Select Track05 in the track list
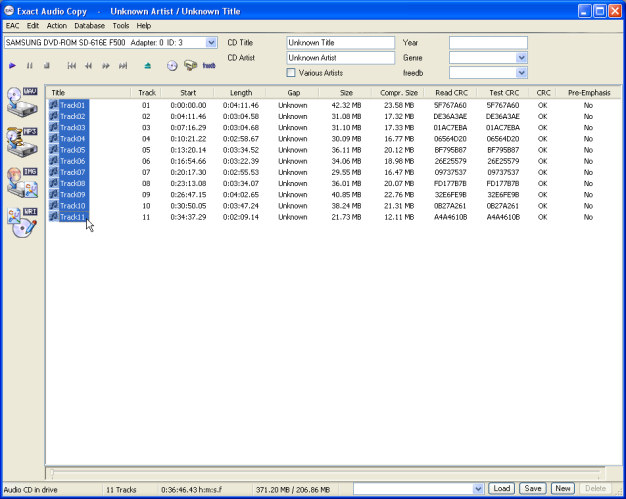The width and height of the screenshot is (626, 499). click(73, 150)
